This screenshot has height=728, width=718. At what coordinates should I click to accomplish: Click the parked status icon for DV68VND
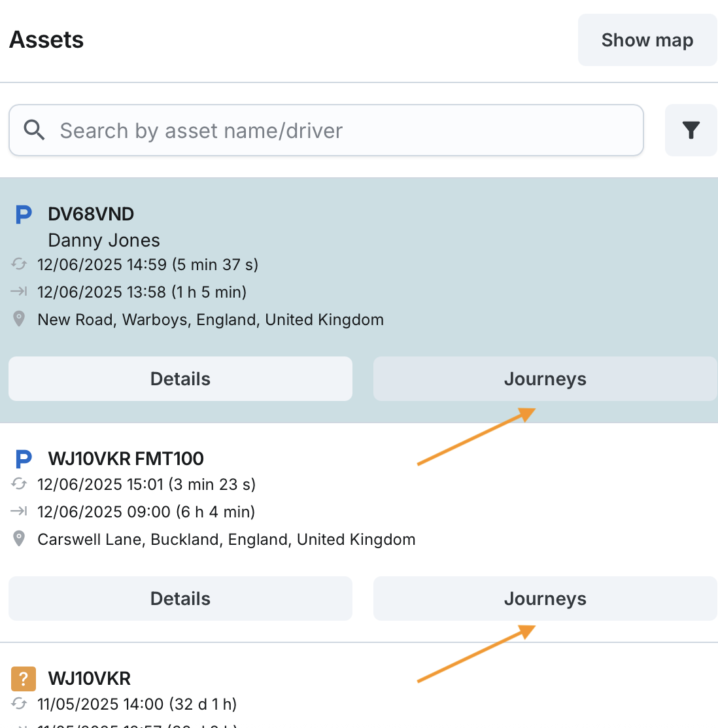tap(24, 215)
